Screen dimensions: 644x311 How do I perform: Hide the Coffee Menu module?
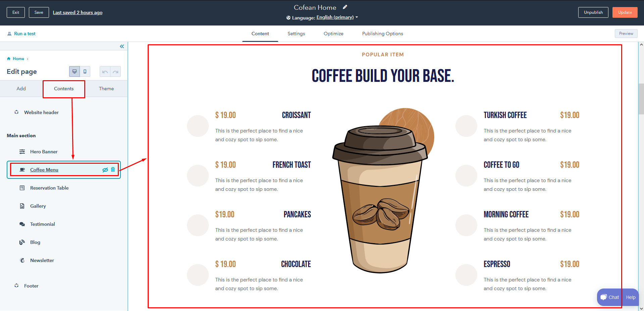pyautogui.click(x=105, y=170)
